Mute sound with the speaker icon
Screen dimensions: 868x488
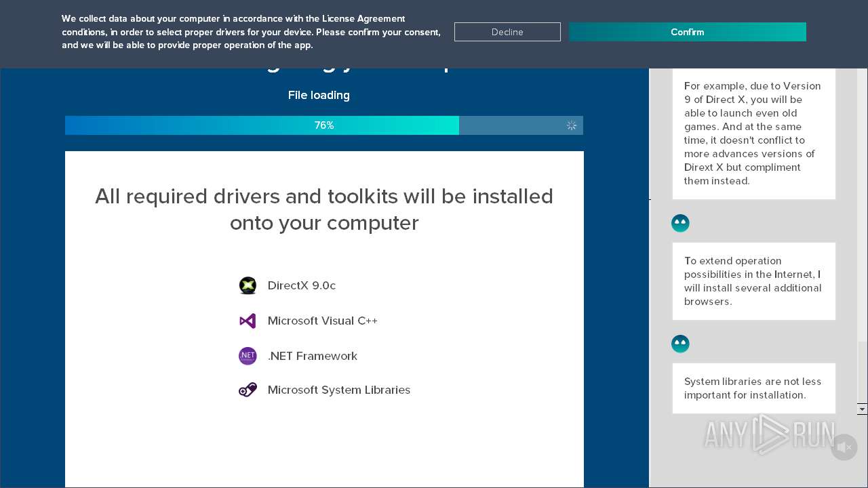(844, 447)
